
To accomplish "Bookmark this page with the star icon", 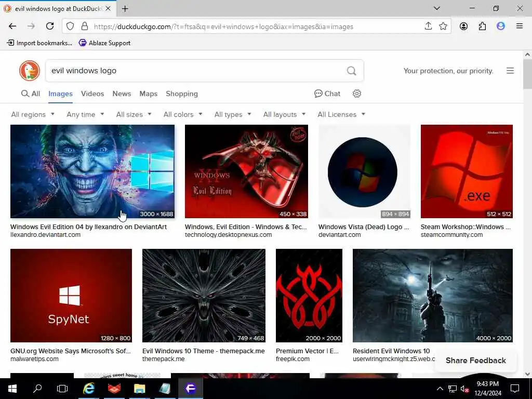I will (443, 26).
